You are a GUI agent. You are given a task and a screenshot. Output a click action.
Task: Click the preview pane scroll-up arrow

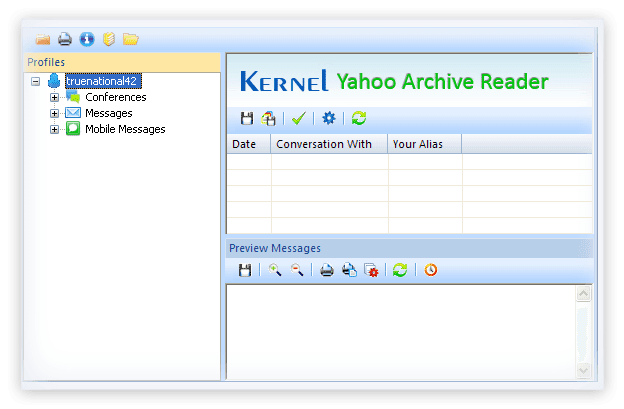pos(583,294)
